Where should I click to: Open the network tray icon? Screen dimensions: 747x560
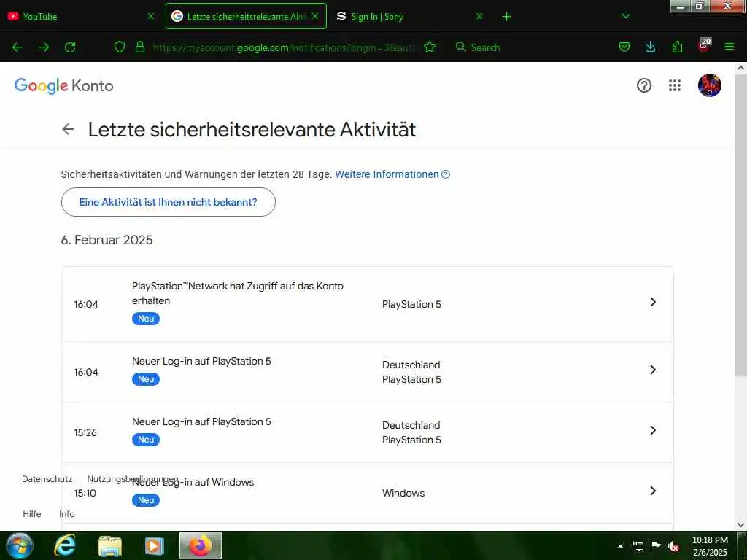[x=638, y=546]
